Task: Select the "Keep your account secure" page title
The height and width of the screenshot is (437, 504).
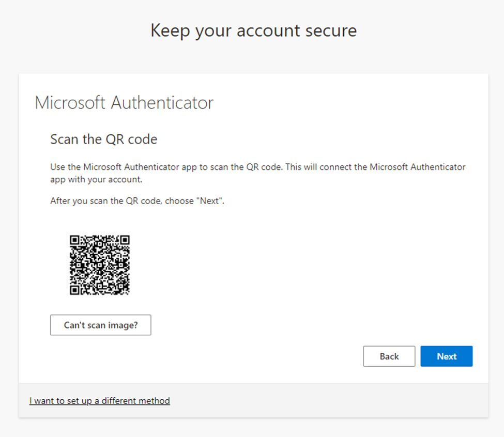Action: [253, 30]
